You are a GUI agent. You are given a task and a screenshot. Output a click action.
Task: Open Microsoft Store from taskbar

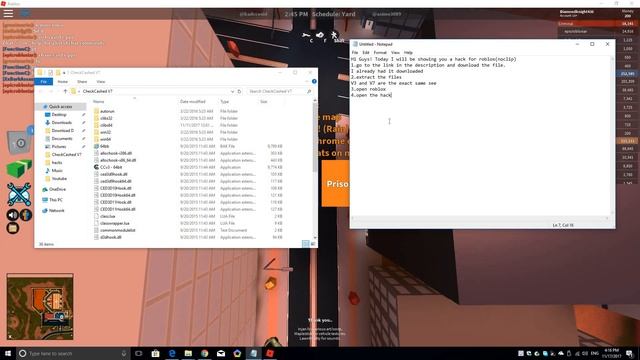tap(156, 353)
